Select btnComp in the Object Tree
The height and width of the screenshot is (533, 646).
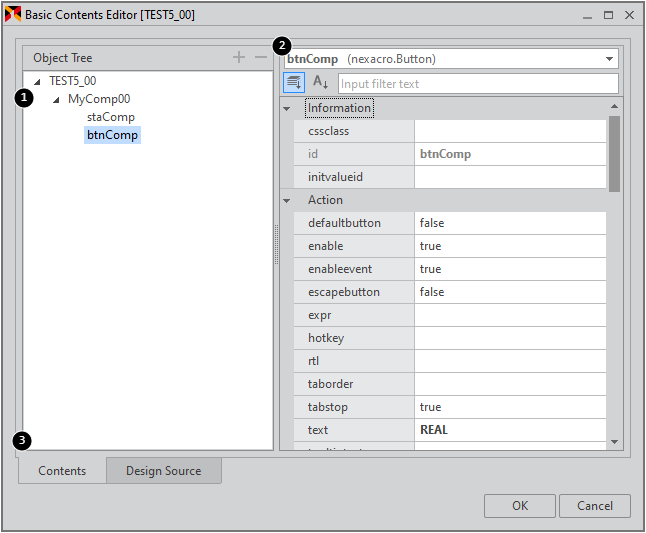pyautogui.click(x=112, y=135)
